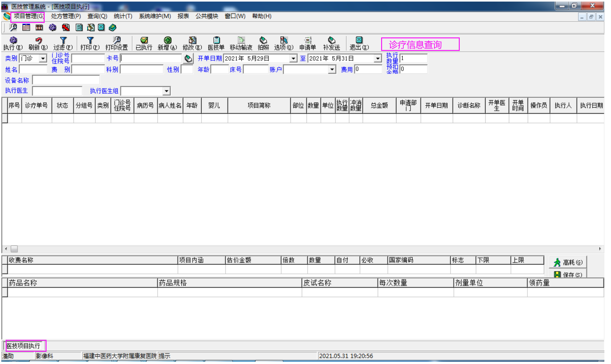The height and width of the screenshot is (364, 611).
Task: Click the 申请单 request form icon
Action: coord(308,43)
